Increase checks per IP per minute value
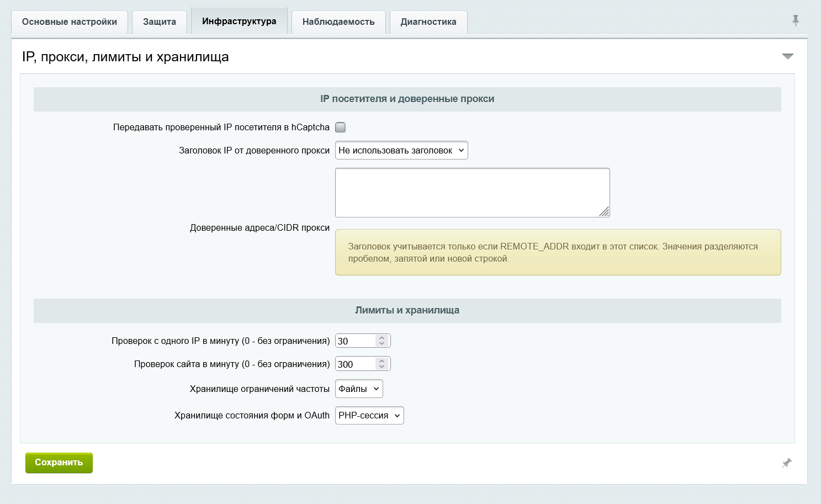This screenshot has width=821, height=504. (x=382, y=338)
